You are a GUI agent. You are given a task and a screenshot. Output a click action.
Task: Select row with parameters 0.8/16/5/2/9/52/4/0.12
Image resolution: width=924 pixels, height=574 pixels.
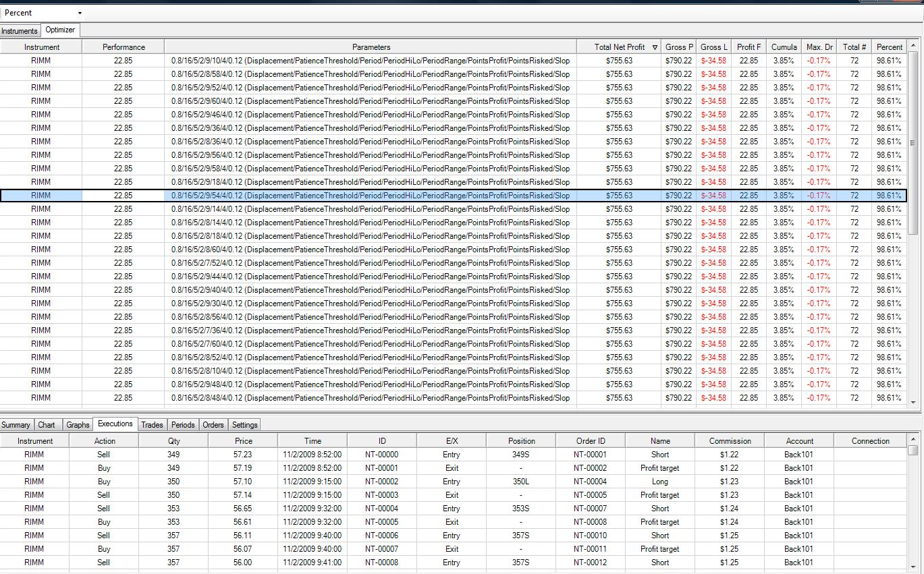454,88
